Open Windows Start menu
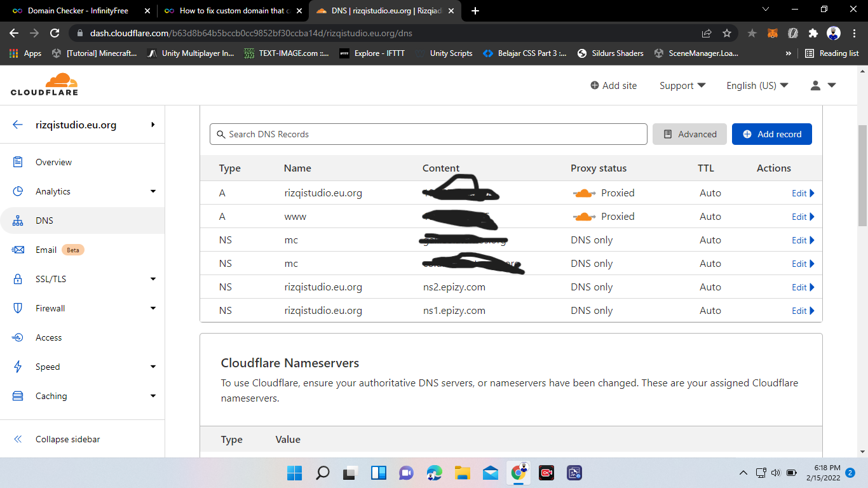This screenshot has width=868, height=488. click(x=294, y=473)
